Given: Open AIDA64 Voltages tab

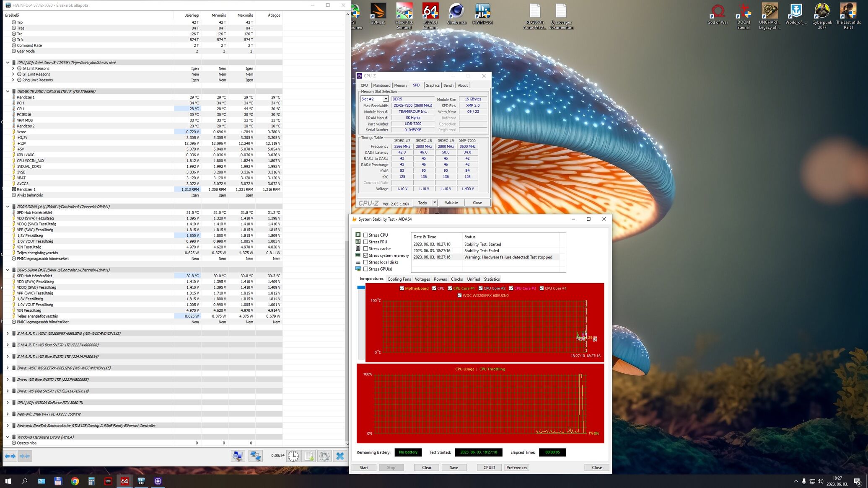Looking at the screenshot, I should [x=422, y=279].
